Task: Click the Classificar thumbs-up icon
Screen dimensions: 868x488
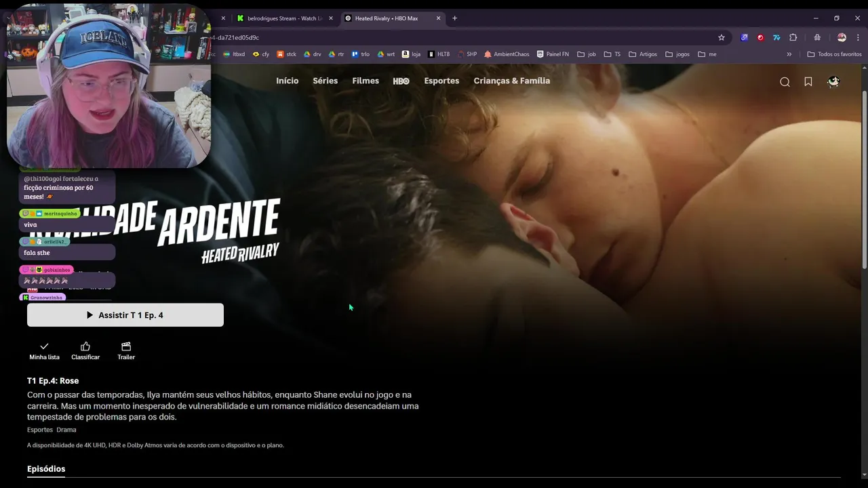Action: (85, 346)
